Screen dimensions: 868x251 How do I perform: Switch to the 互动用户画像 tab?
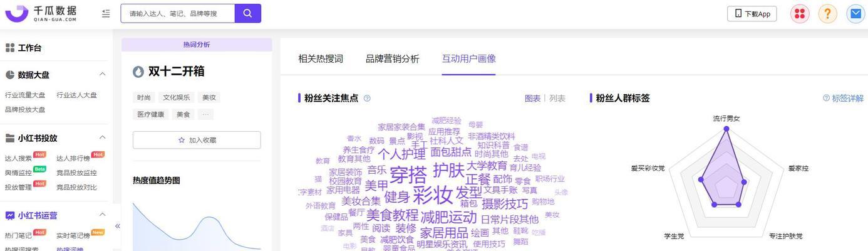click(468, 58)
